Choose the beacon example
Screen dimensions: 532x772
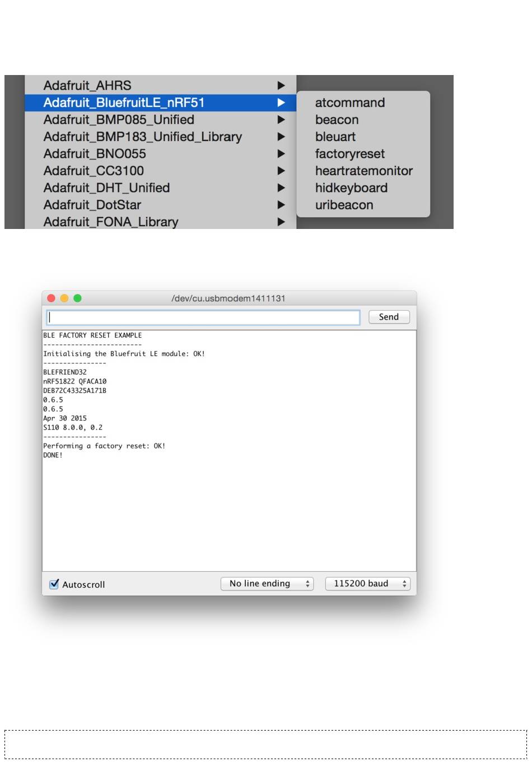click(337, 120)
